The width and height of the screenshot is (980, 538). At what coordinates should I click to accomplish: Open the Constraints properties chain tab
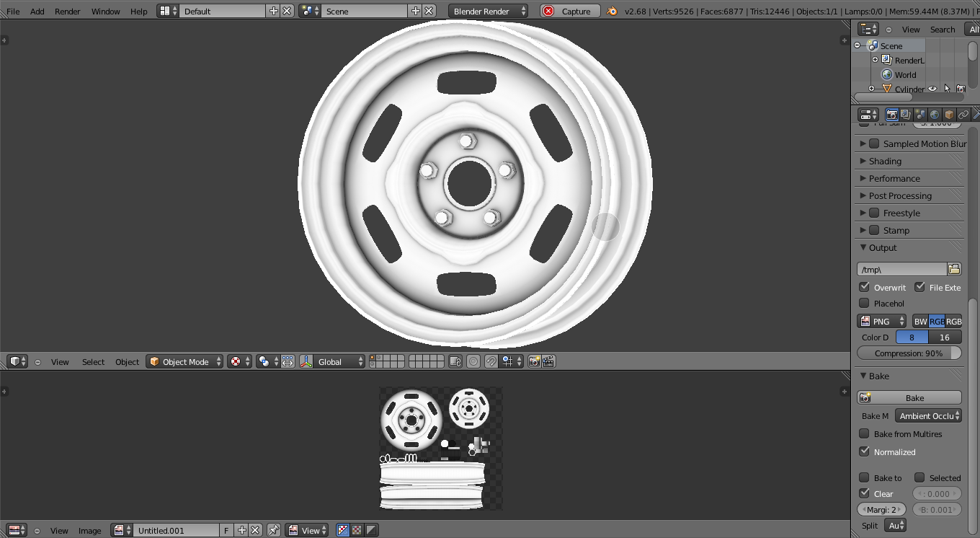pyautogui.click(x=963, y=115)
